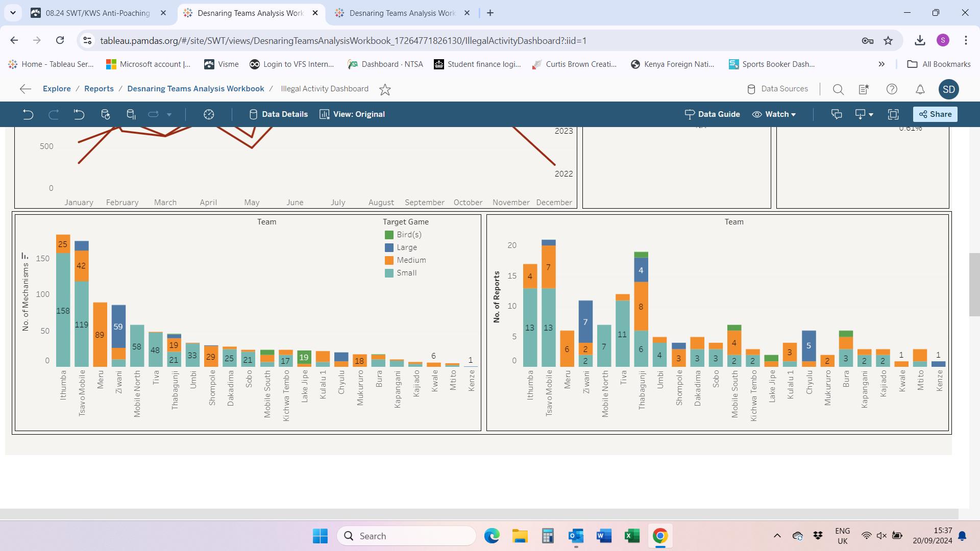Pause auto updates icon in toolbar

click(x=131, y=114)
